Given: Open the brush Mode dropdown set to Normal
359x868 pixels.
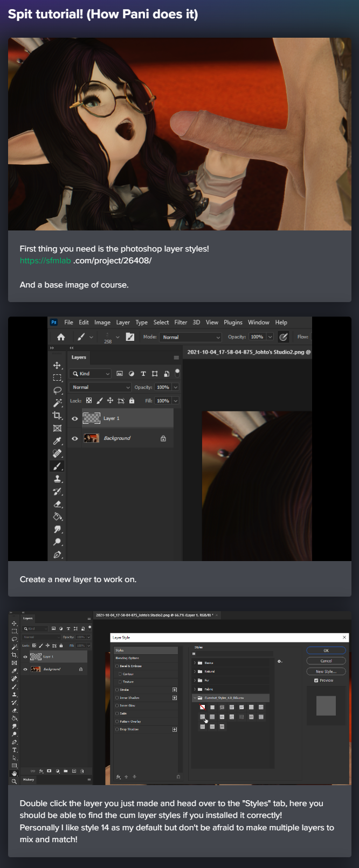Looking at the screenshot, I should (191, 337).
